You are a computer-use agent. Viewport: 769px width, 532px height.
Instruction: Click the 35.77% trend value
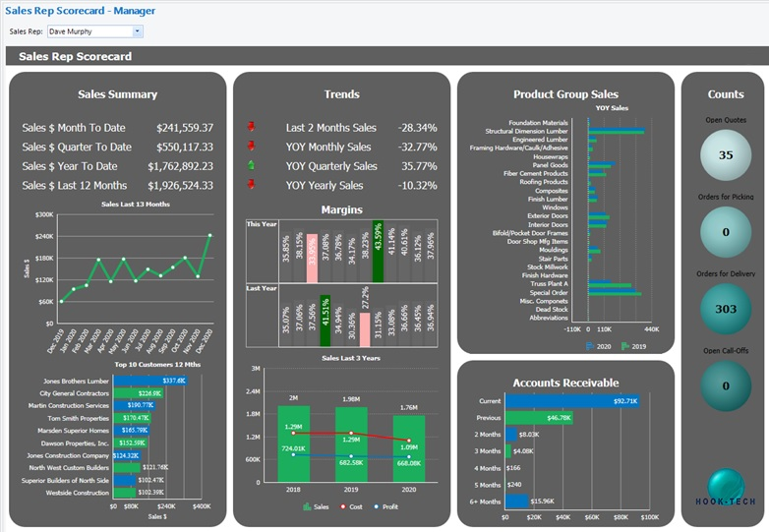pos(419,166)
